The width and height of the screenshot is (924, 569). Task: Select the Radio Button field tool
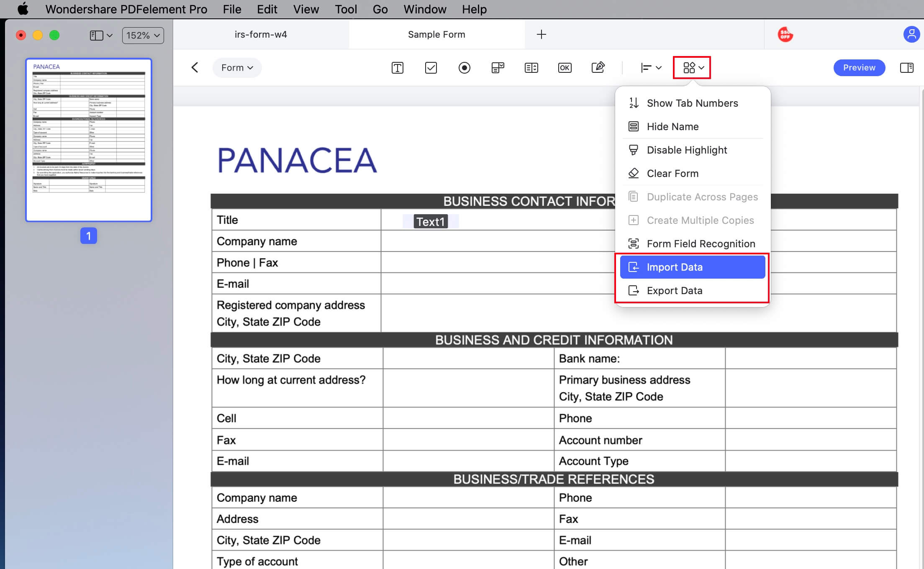click(464, 68)
